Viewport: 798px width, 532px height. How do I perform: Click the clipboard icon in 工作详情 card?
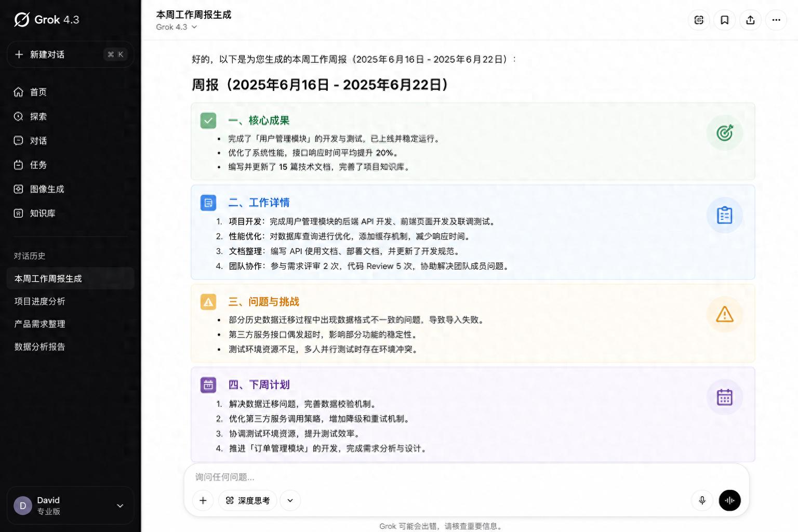(x=725, y=215)
